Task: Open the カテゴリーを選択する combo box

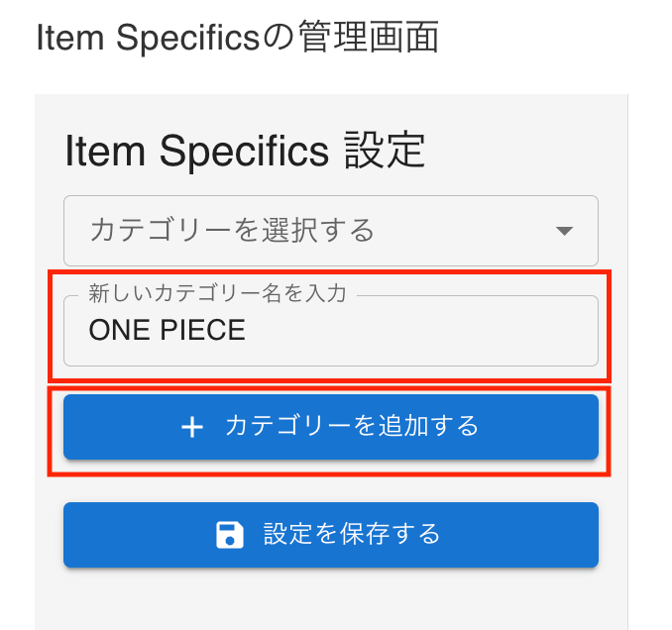Action: [330, 231]
